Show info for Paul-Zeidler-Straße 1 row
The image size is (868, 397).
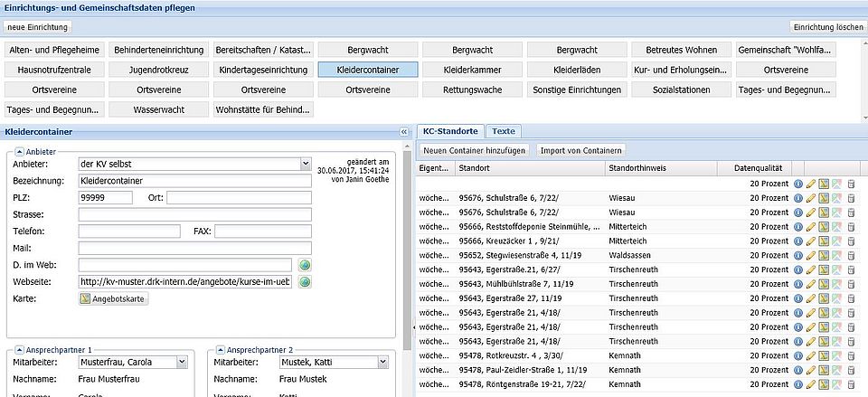(797, 370)
